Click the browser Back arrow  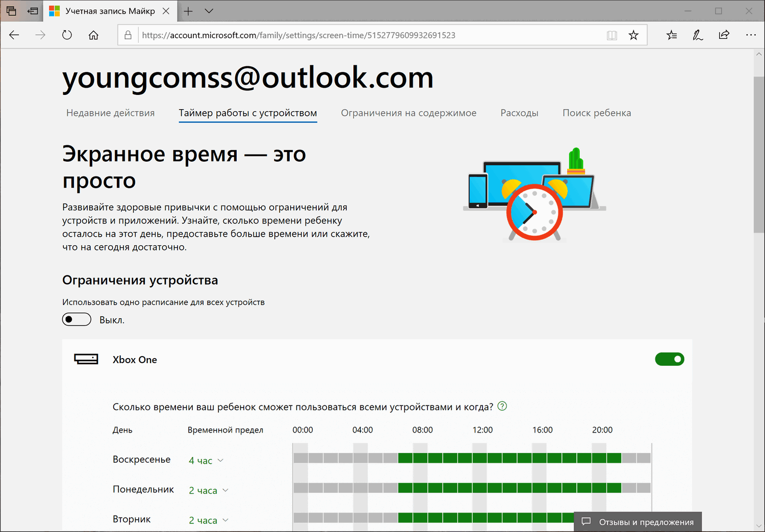[x=14, y=35]
